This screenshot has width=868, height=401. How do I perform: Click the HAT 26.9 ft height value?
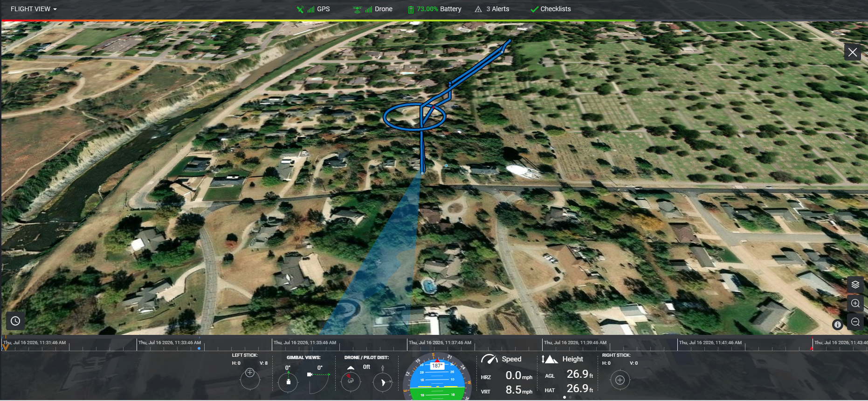[580, 388]
